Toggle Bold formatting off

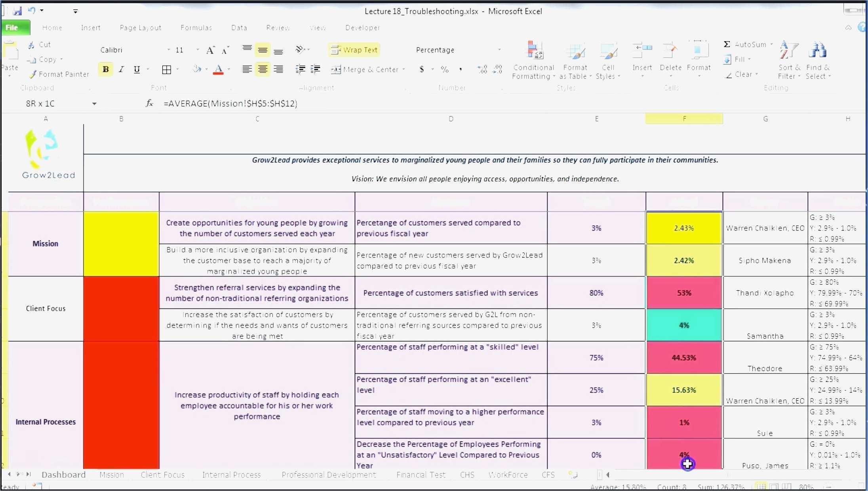[x=105, y=69]
